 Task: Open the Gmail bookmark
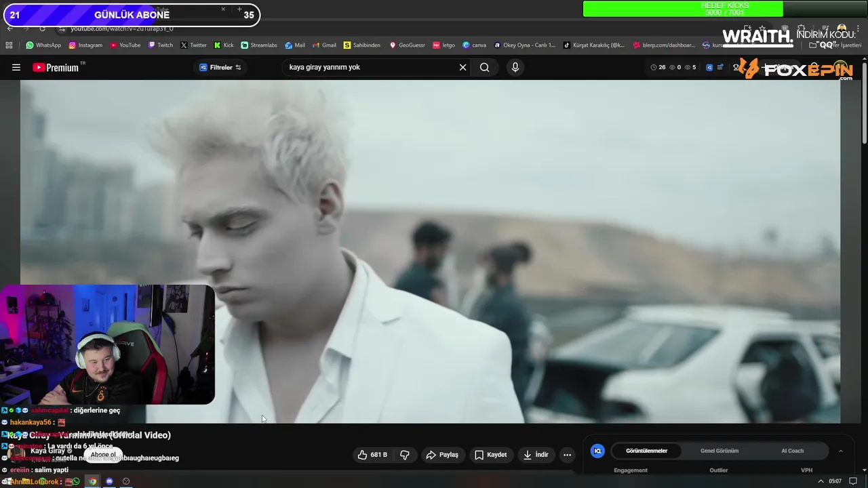324,45
